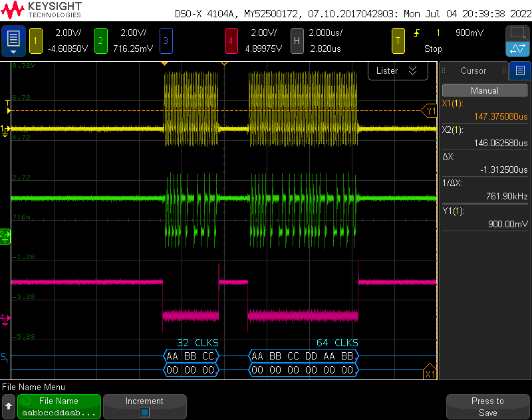Click the Keysight Technologies logo
532x420 pixels.
point(41,10)
